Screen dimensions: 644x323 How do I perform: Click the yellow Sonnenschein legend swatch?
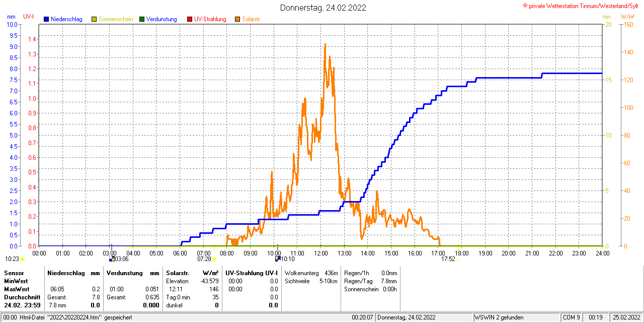coord(94,19)
